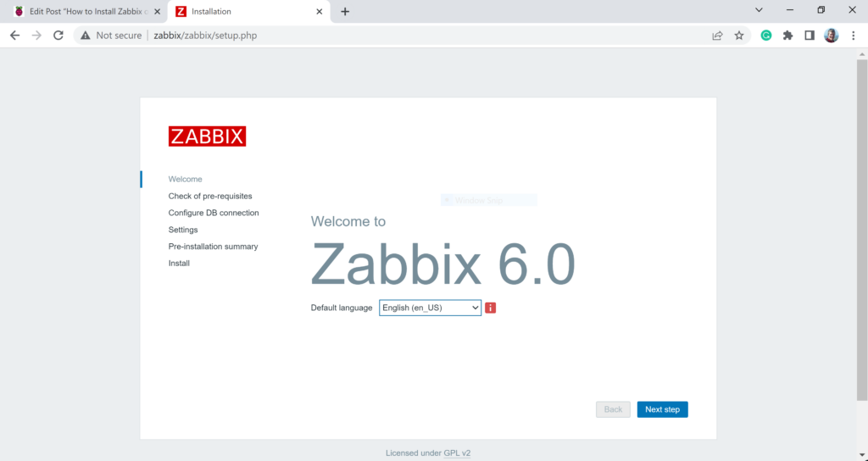The height and width of the screenshot is (461, 868).
Task: Select the Welcome step in sidebar
Action: point(186,180)
